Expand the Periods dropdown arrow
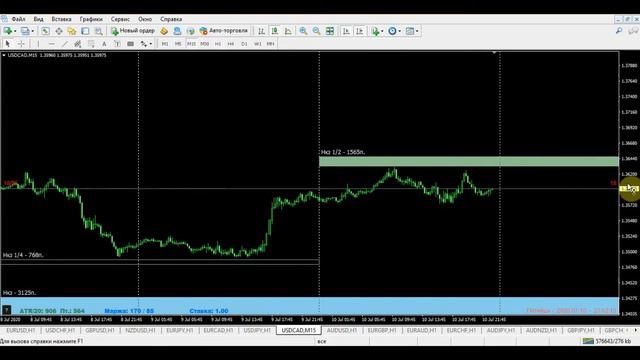640x360 pixels. coord(400,31)
